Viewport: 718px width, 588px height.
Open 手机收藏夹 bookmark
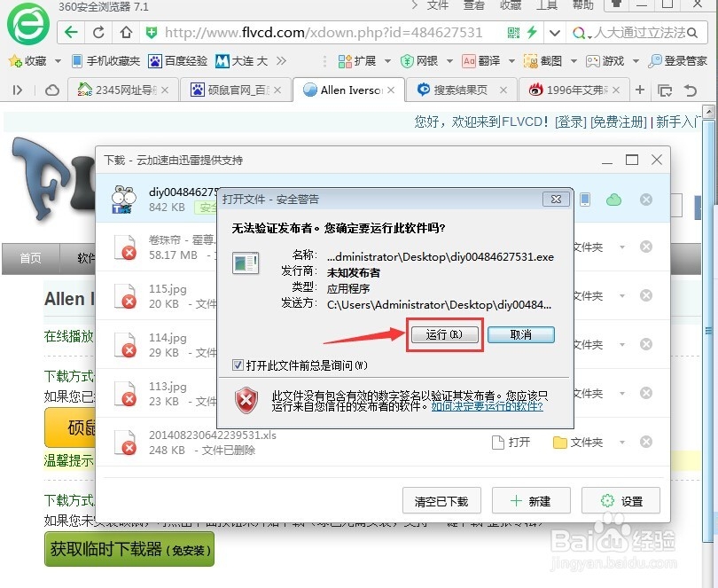[x=105, y=61]
